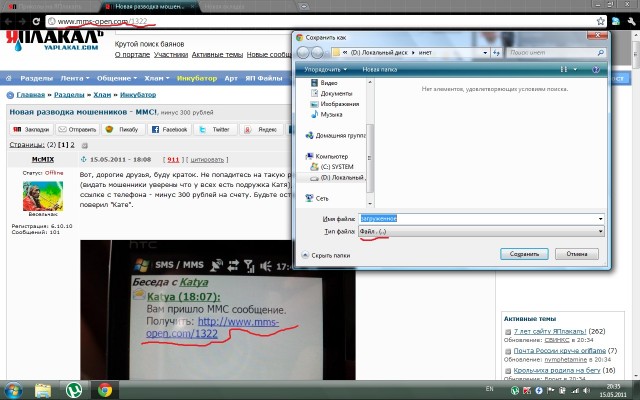Expand the save dialog path history dropdown
The image size is (640, 400).
(x=485, y=53)
